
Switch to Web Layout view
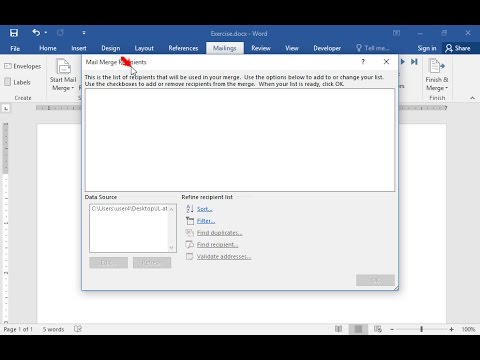[x=378, y=329]
